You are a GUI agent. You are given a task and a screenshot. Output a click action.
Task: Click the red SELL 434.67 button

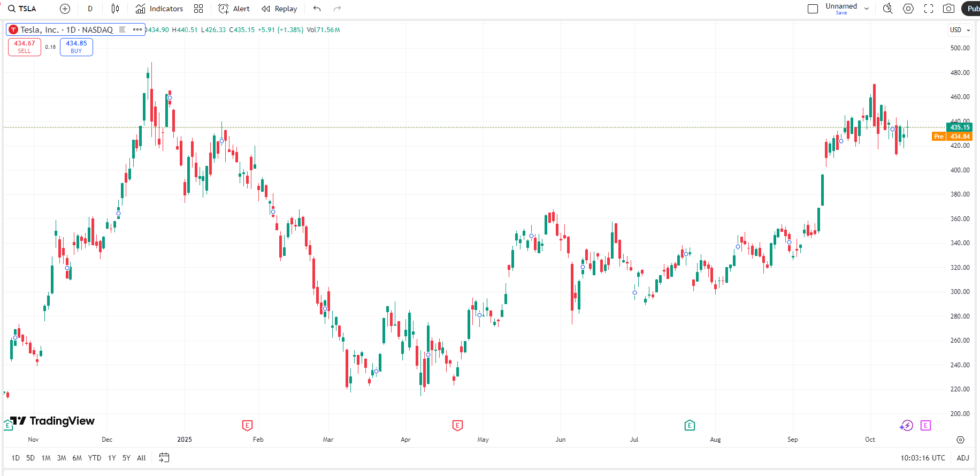tap(25, 47)
